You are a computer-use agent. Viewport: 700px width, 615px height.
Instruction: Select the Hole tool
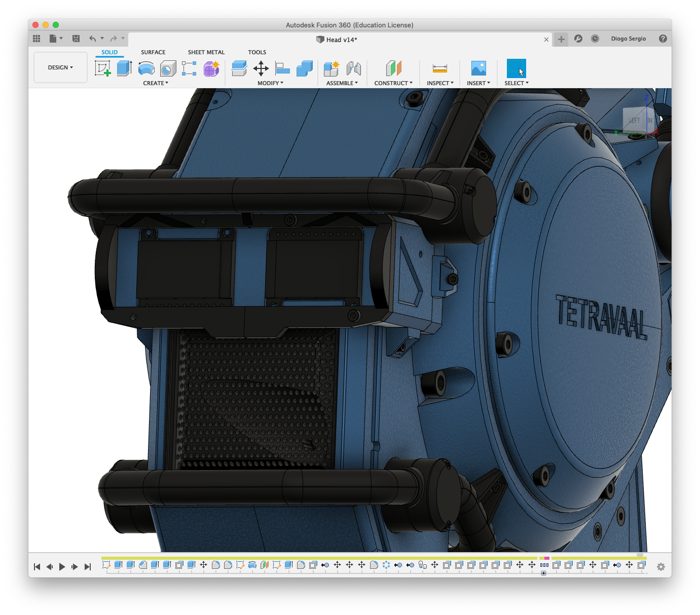(168, 68)
